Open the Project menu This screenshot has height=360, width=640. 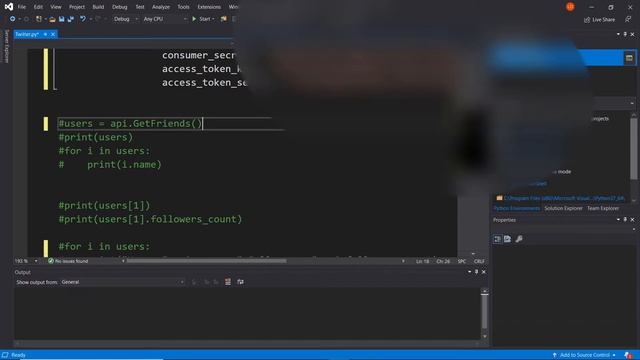tap(77, 7)
